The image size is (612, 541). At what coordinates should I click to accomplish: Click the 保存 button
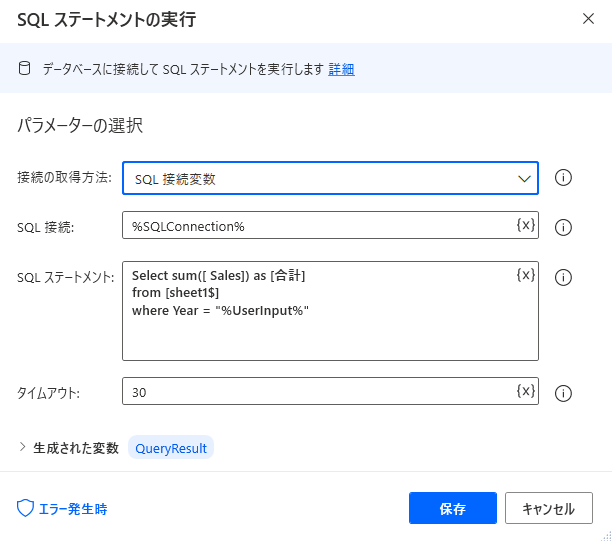click(453, 508)
